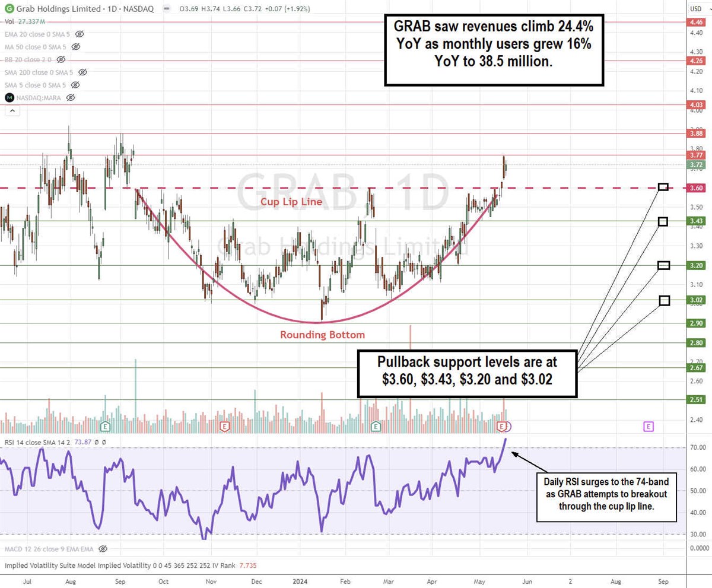Select the 3.77 price level label

click(697, 155)
